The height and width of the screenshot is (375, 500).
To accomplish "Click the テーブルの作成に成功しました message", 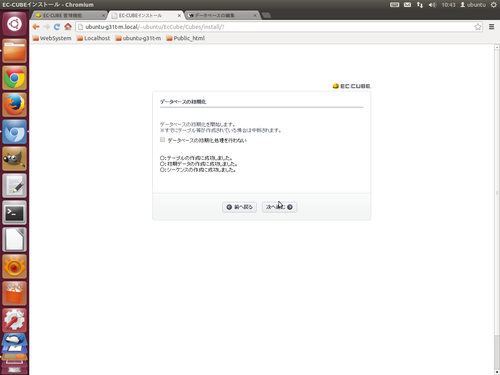I will (x=196, y=158).
